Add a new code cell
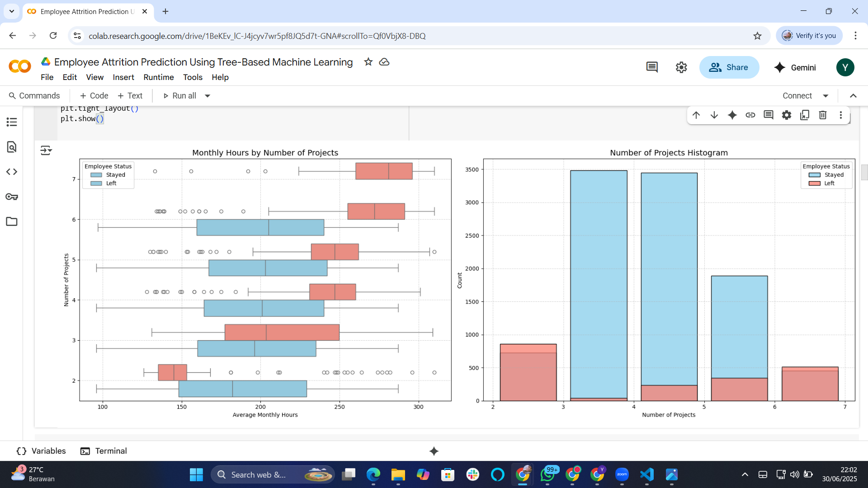This screenshot has width=868, height=488. [94, 95]
